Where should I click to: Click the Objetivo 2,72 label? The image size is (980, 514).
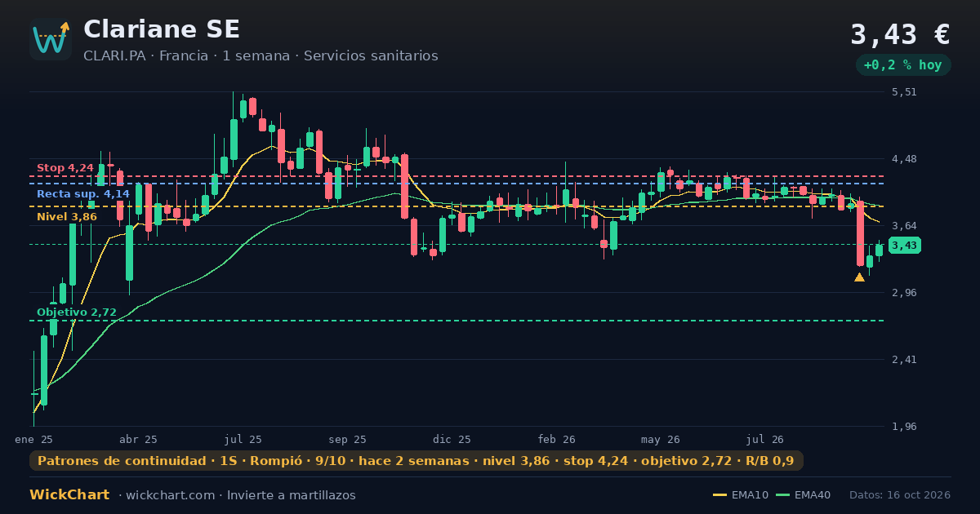(x=77, y=312)
